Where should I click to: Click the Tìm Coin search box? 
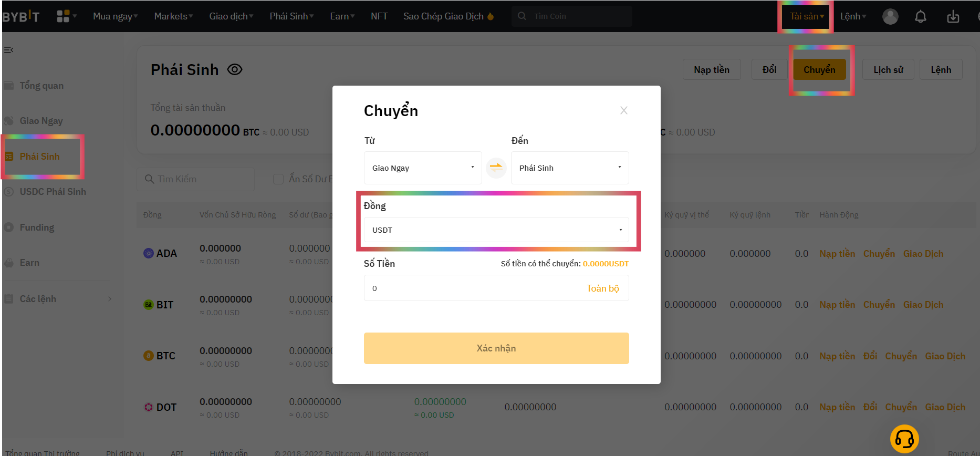[571, 16]
